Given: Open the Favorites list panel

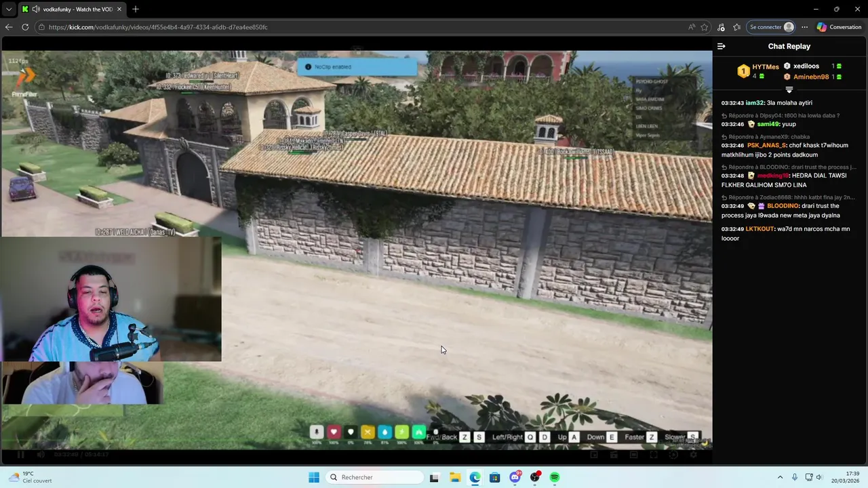Looking at the screenshot, I should click(x=736, y=27).
